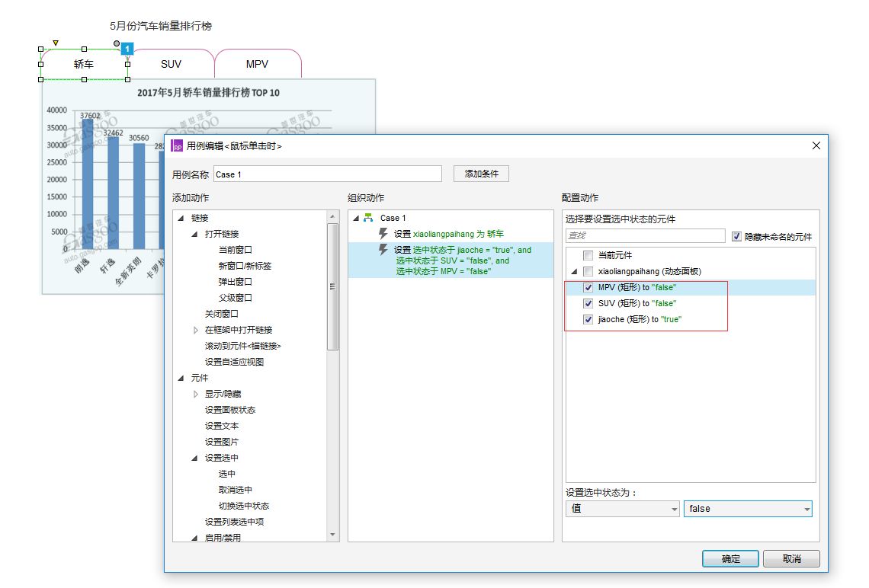Screen dimensions: 869x588
Task: Click lightning icon of 选中状态 action
Action: [383, 250]
